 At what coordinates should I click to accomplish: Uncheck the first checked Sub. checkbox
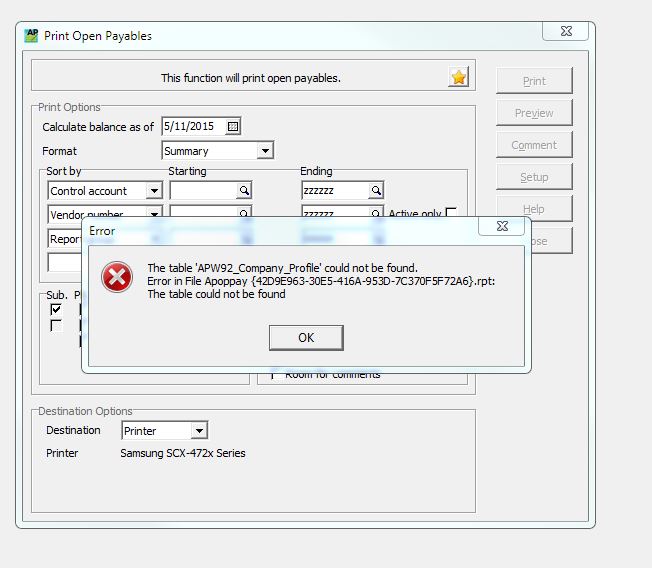tap(56, 310)
